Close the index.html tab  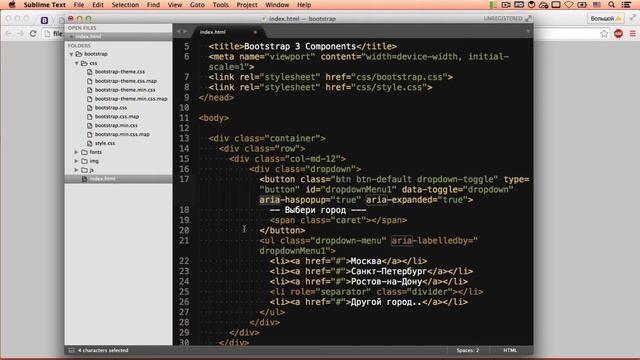coord(255,32)
